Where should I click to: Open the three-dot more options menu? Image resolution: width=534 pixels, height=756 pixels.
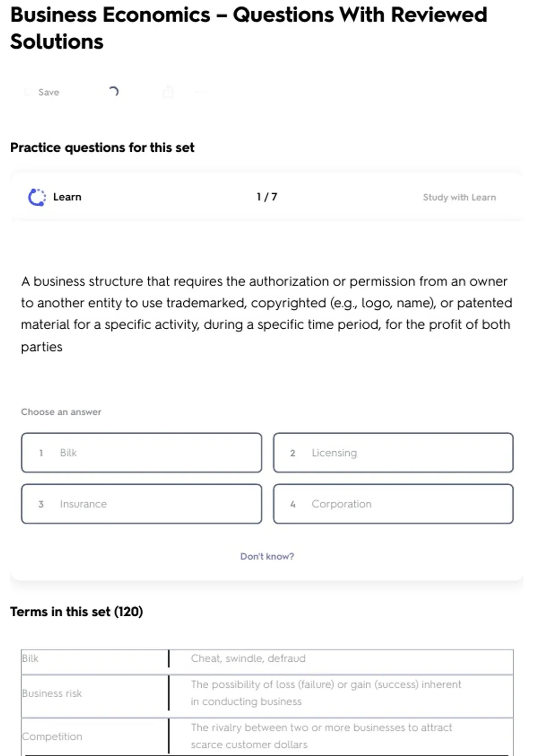(x=200, y=92)
